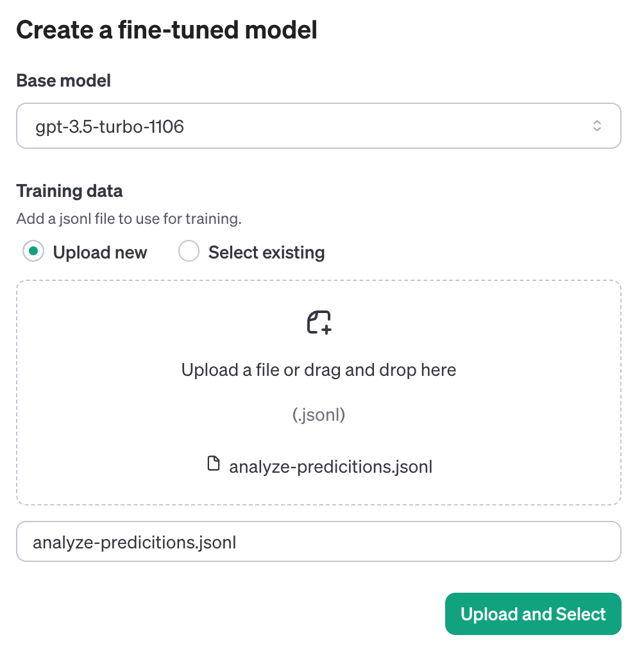Viewport: 644px width, 653px height.
Task: Click the document icon beside the listed file name
Action: (x=214, y=464)
